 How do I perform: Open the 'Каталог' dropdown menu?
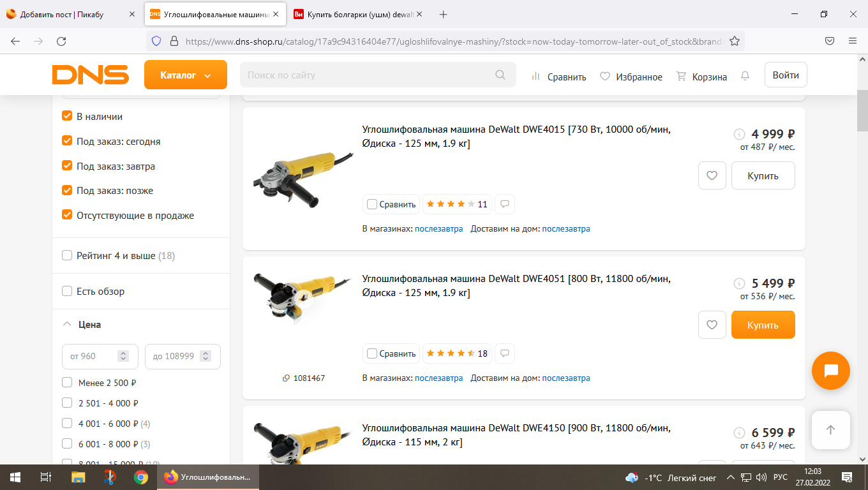186,75
